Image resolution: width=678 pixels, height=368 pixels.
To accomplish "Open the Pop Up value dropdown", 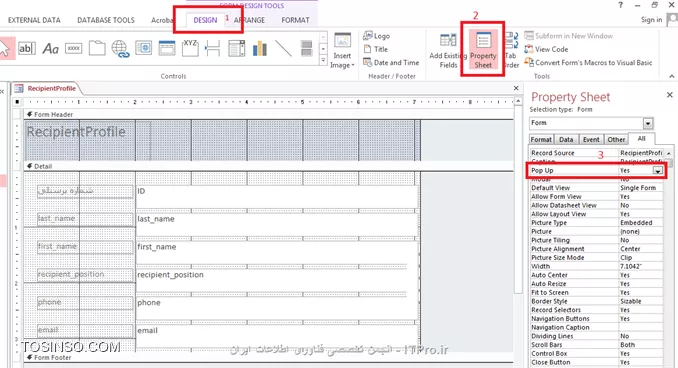I will pyautogui.click(x=658, y=171).
